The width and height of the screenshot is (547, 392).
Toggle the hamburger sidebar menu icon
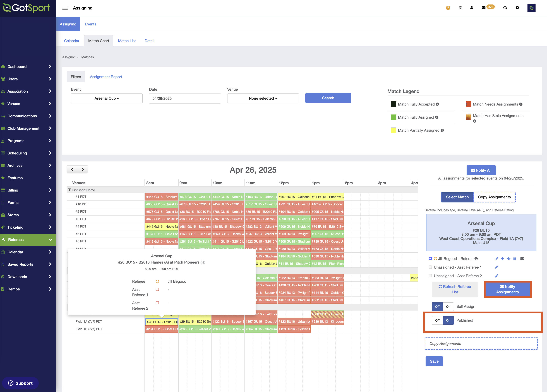[65, 8]
